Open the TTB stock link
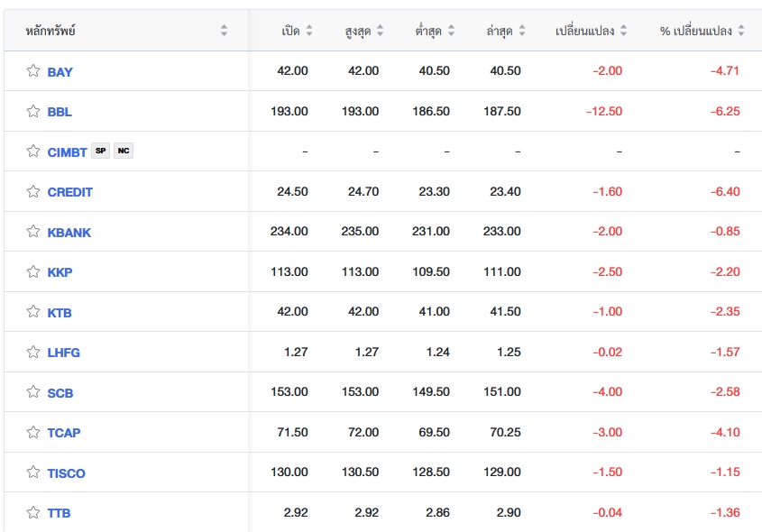Screen dimensions: 762x532 (x=59, y=513)
